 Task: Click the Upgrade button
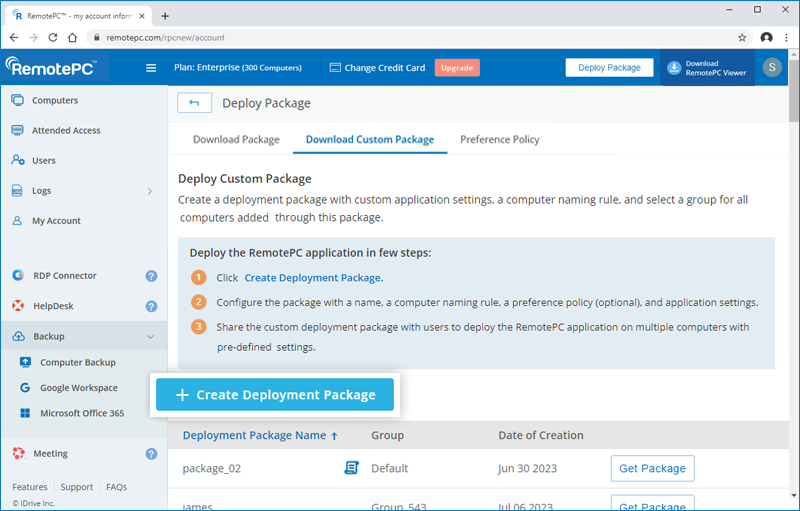[x=457, y=68]
